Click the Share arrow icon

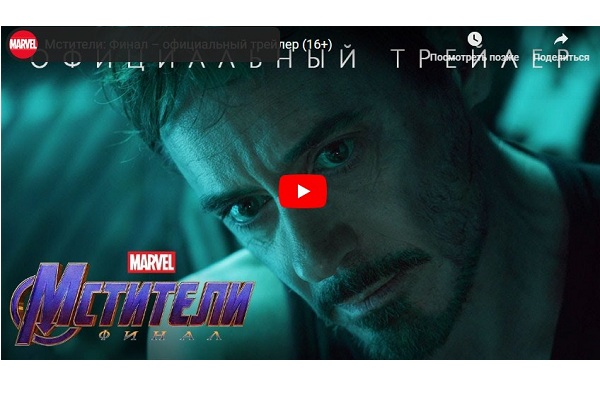561,39
